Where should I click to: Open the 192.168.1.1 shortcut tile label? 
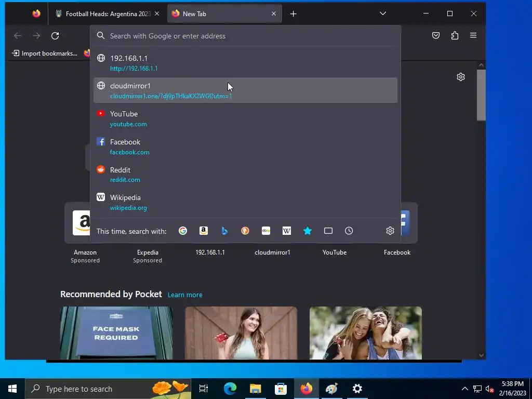[210, 252]
